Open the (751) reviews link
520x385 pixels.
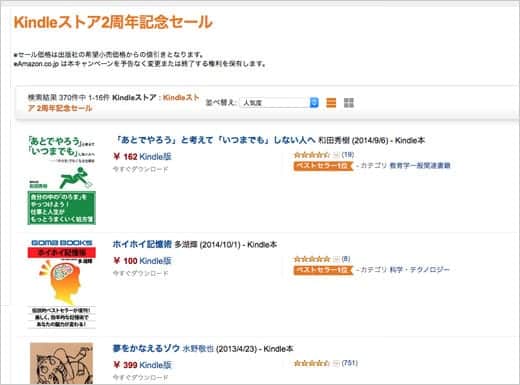(x=349, y=363)
